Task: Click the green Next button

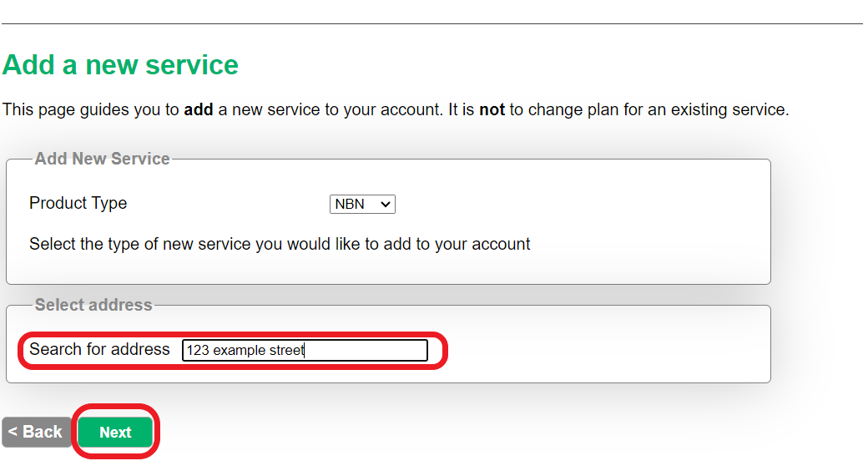Action: 115,432
